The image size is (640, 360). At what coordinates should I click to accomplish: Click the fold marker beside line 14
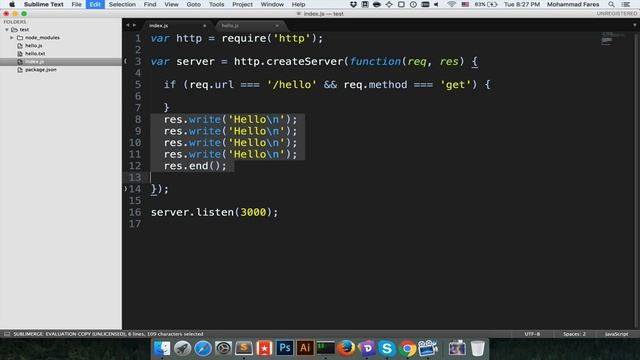(125, 189)
